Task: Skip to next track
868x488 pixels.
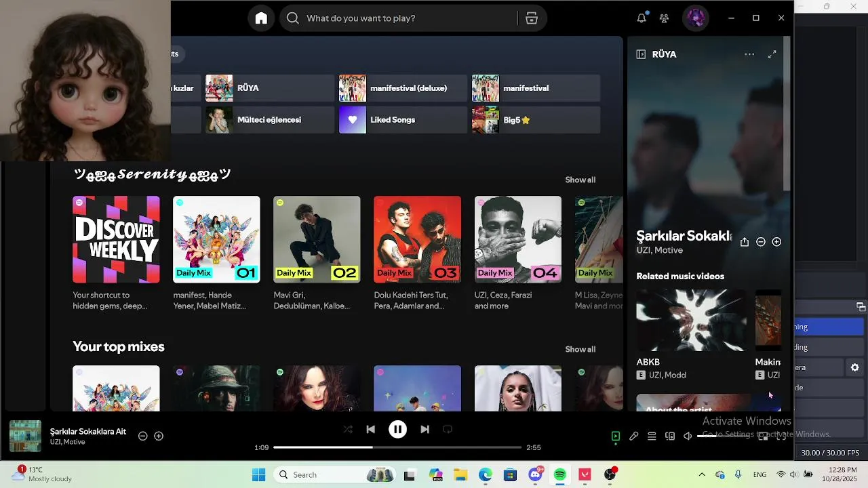Action: (x=425, y=429)
